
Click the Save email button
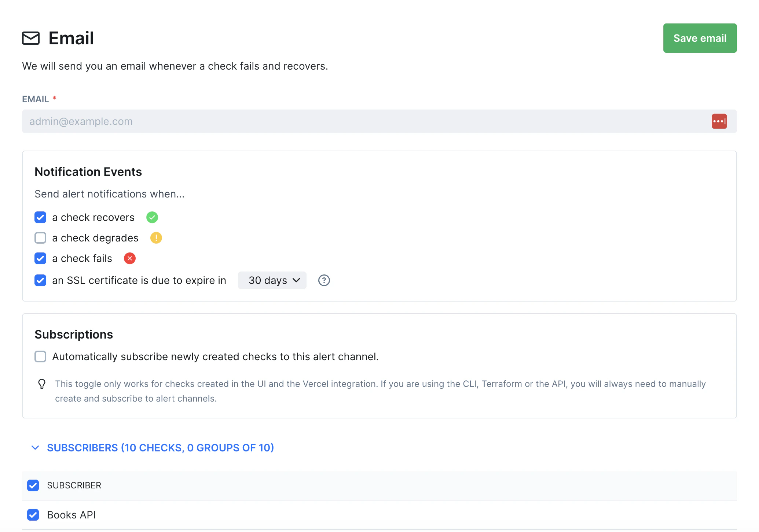click(700, 38)
